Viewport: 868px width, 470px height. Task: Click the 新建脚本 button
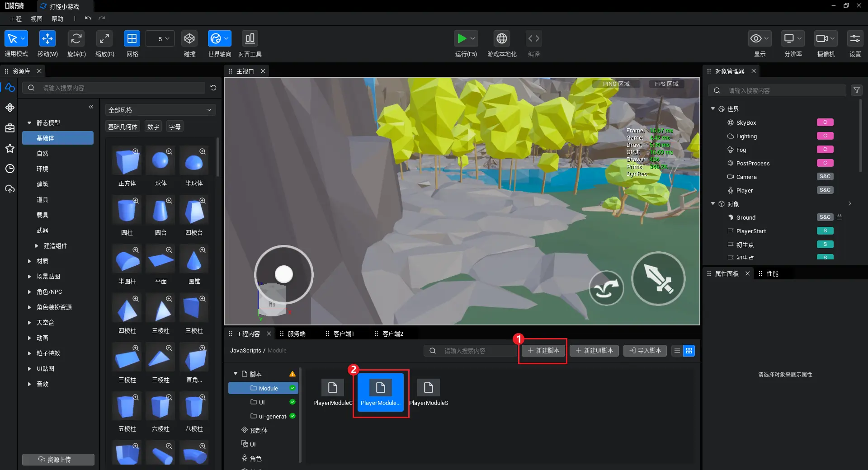pyautogui.click(x=543, y=351)
